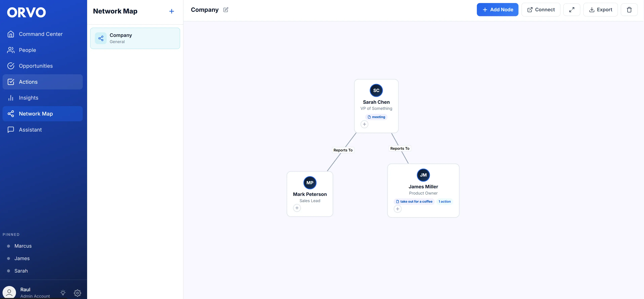Click the 'take out for a coffee' badge on James Miller
Viewport: 644px width, 299px height.
[414, 201]
